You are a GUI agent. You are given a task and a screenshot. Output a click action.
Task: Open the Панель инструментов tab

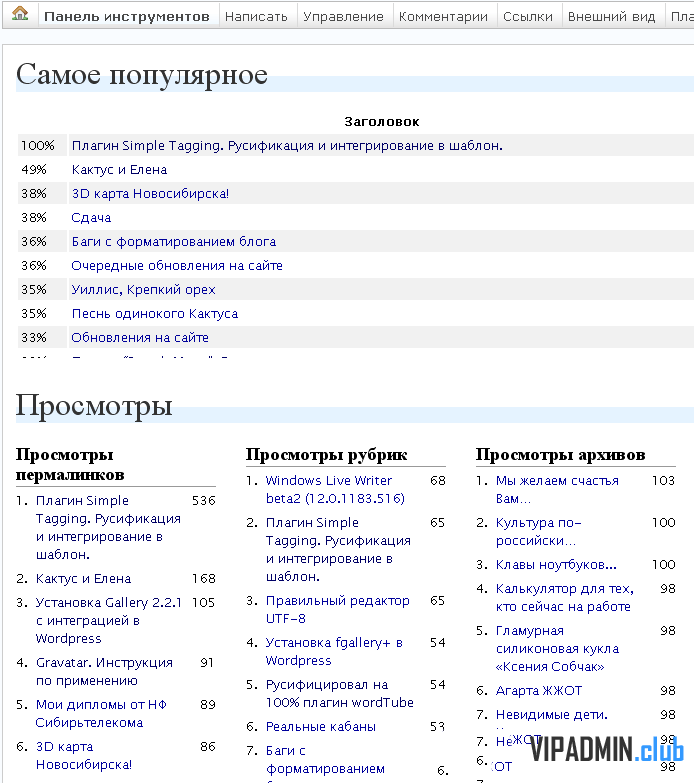(x=127, y=16)
